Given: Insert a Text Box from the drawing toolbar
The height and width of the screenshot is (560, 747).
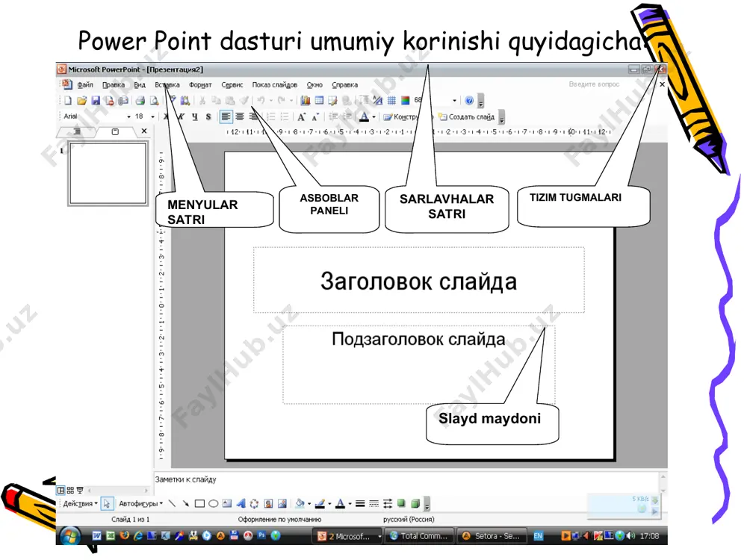Looking at the screenshot, I should coord(227,503).
